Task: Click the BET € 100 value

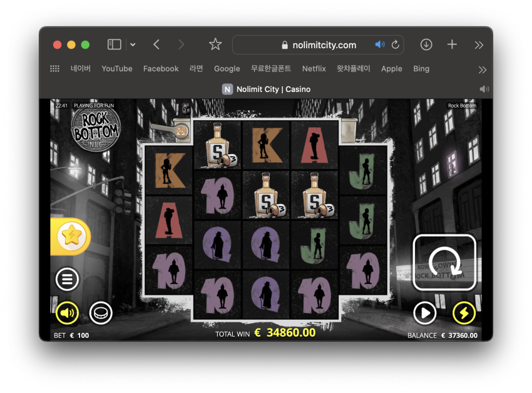Action: point(71,335)
